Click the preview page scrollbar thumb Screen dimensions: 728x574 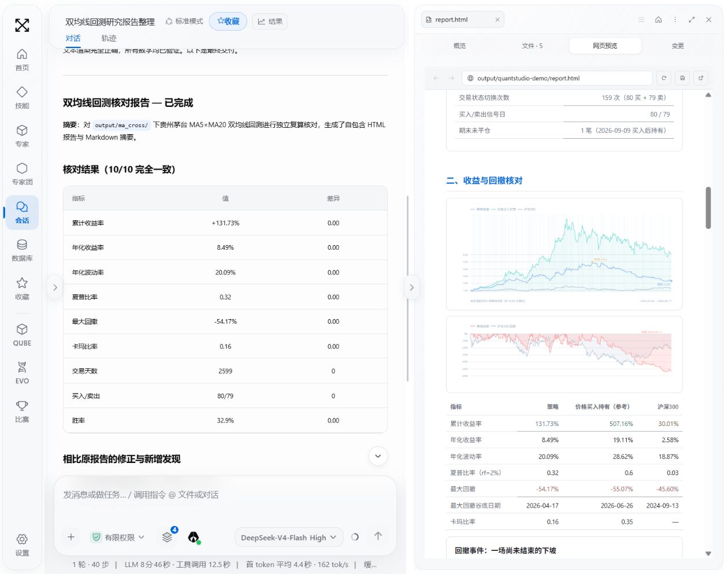point(708,208)
